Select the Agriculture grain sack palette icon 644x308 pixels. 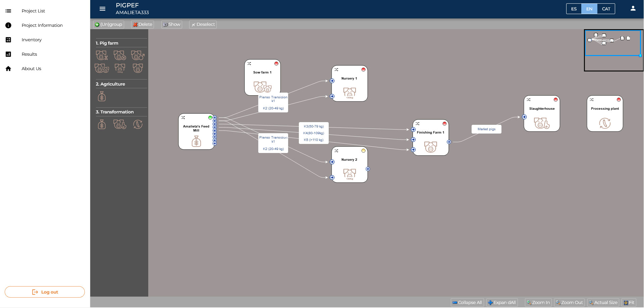coord(102,97)
